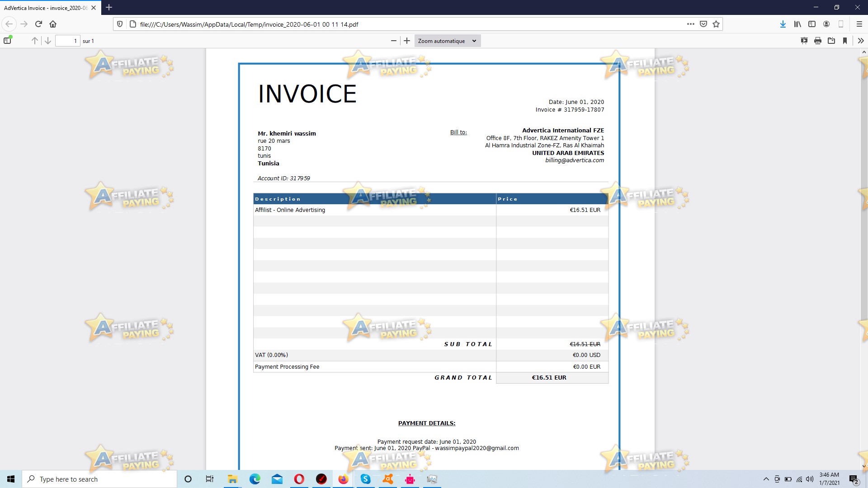The image size is (868, 488).
Task: Open the Firefox downloads panel
Action: click(783, 24)
